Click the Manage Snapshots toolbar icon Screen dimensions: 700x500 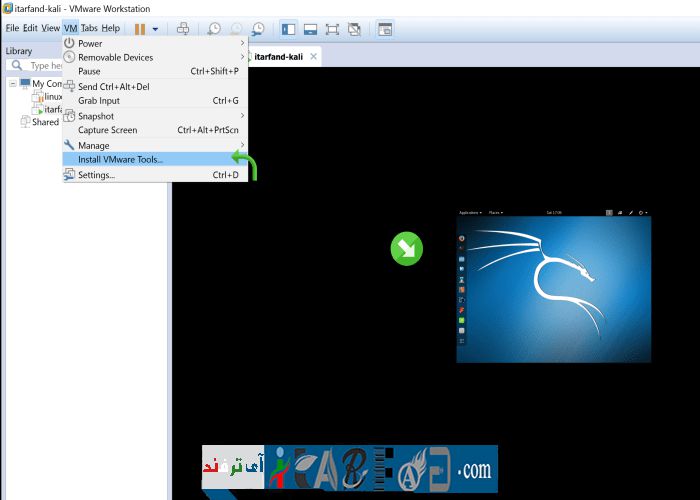coord(258,28)
